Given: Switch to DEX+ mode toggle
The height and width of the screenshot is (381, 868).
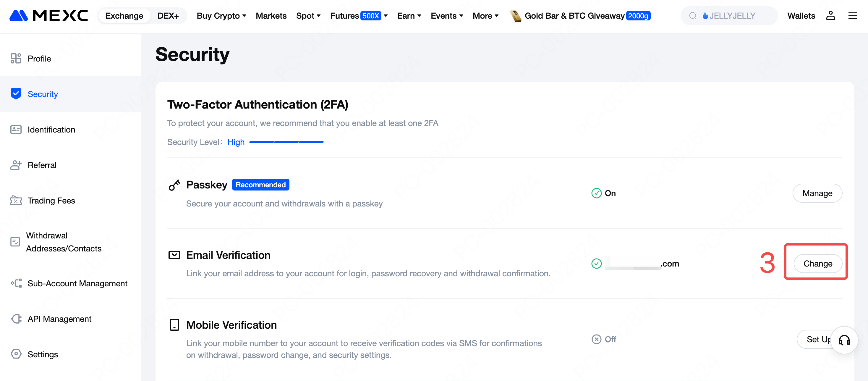Looking at the screenshot, I should coord(168,15).
